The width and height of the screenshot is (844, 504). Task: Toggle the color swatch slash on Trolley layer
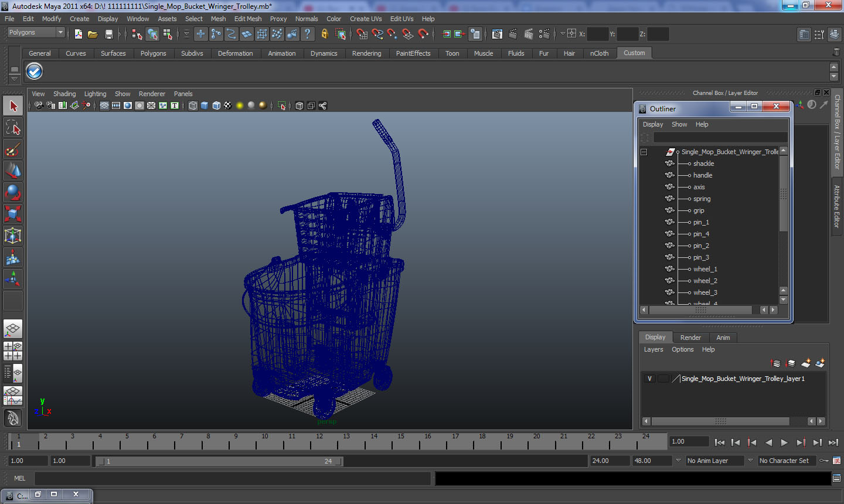(x=676, y=379)
